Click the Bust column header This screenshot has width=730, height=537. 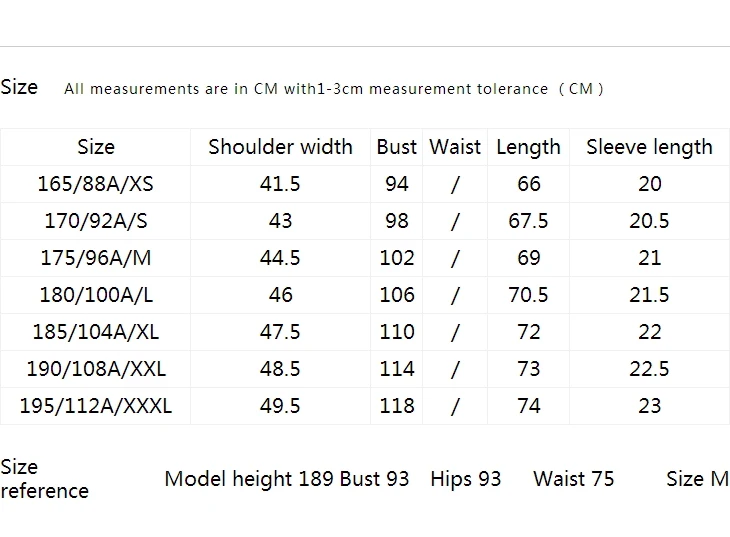pos(397,147)
